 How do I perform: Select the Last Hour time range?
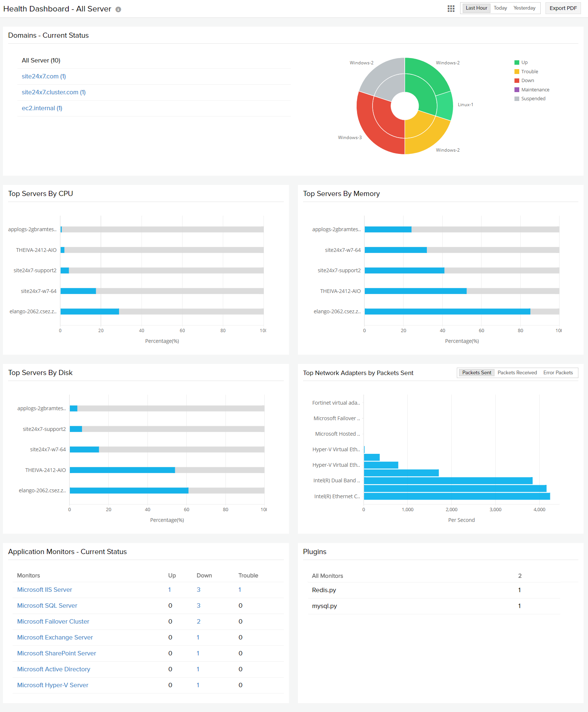pyautogui.click(x=476, y=8)
